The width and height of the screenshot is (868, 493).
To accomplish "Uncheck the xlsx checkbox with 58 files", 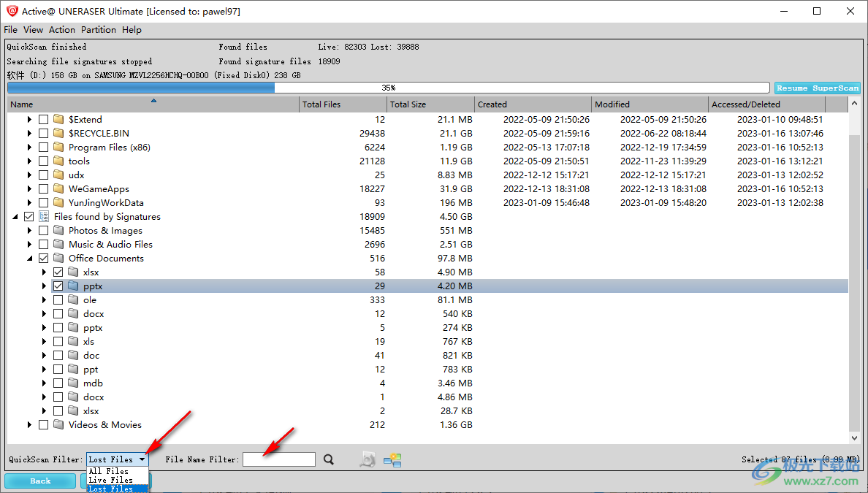I will [58, 272].
